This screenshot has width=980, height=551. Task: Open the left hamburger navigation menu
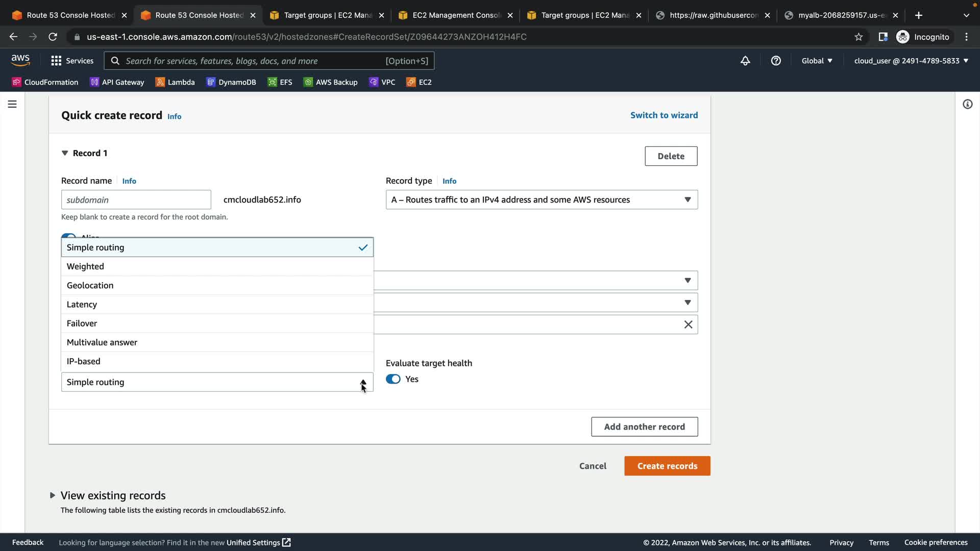point(12,104)
